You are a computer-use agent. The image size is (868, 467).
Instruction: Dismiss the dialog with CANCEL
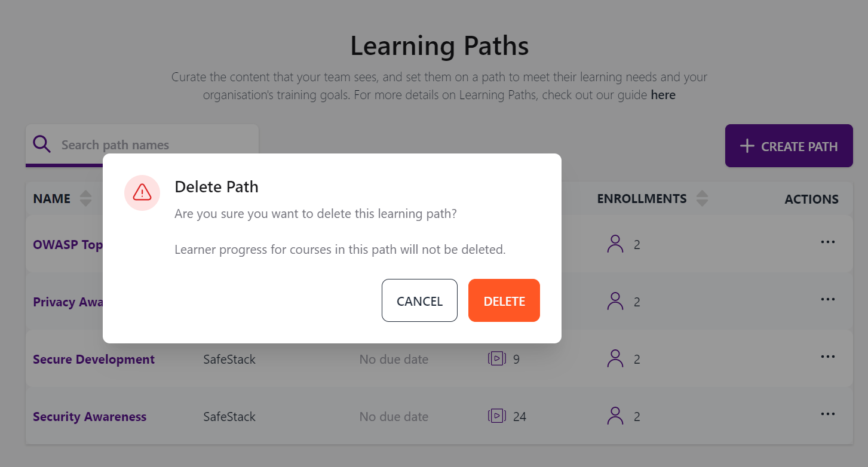[419, 300]
